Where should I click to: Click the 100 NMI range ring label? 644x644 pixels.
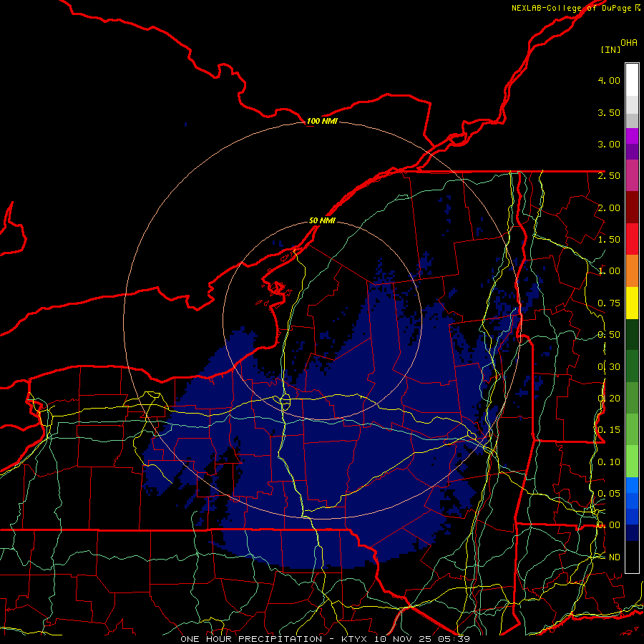(322, 121)
